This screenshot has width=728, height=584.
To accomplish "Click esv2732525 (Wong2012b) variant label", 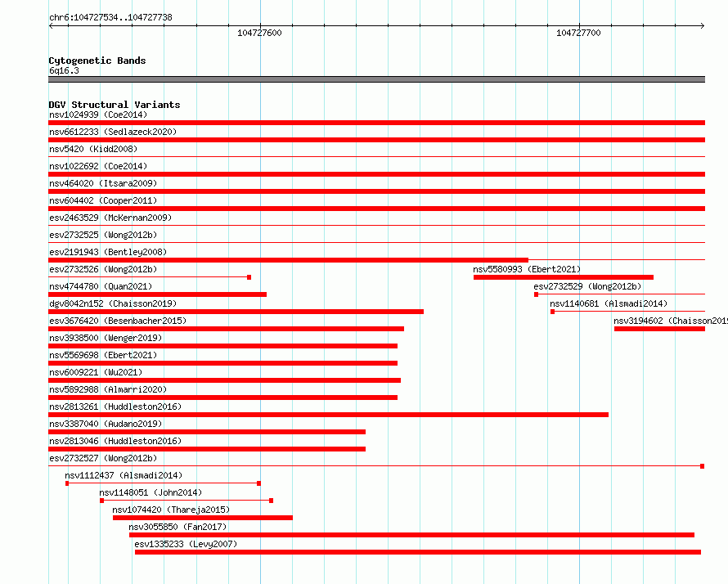I will click(x=103, y=235).
